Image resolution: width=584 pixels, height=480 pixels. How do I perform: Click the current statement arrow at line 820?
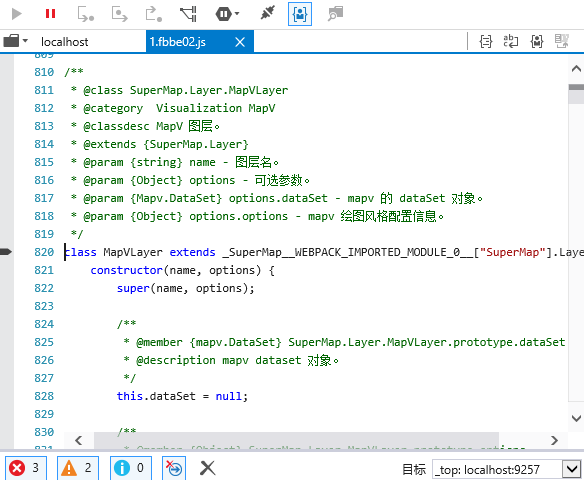(6, 252)
